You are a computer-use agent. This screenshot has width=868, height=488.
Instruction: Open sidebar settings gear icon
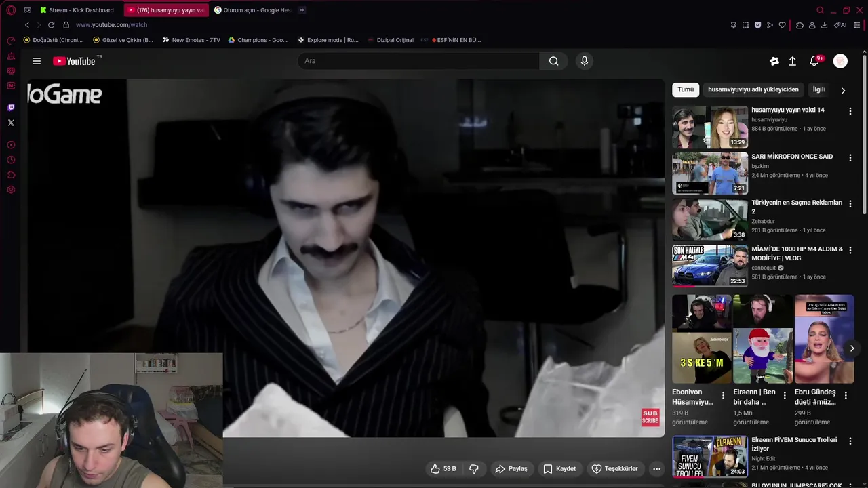[x=11, y=190]
